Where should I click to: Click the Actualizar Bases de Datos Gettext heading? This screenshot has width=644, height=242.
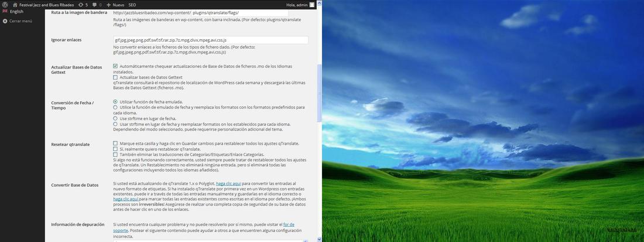pos(76,70)
